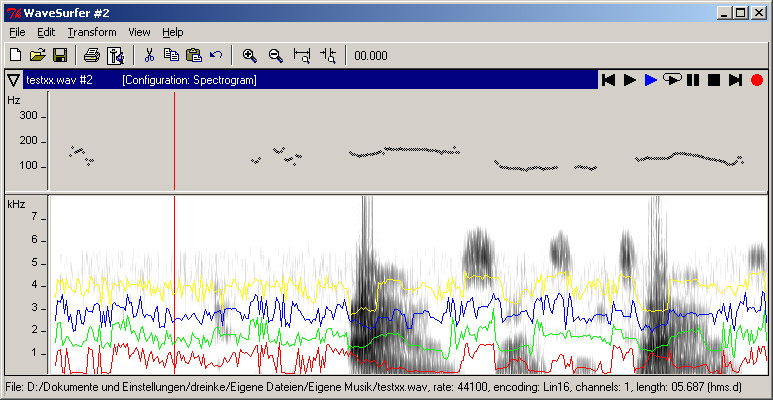Start recording with the red circle
Viewport: 773px width, 400px height.
tap(757, 80)
